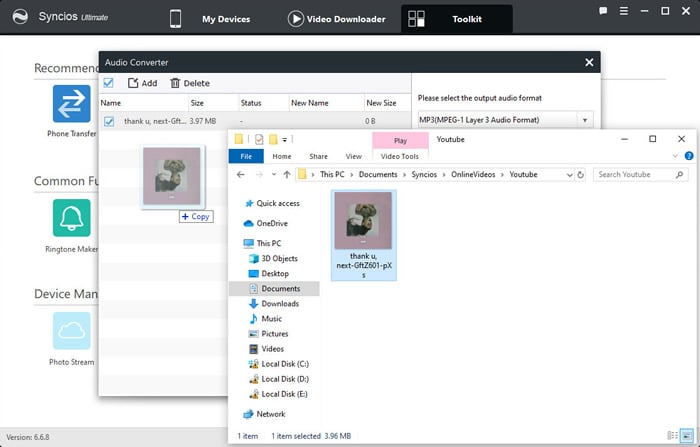Click Syncios segment in the address path
This screenshot has width=700, height=447.
click(424, 175)
